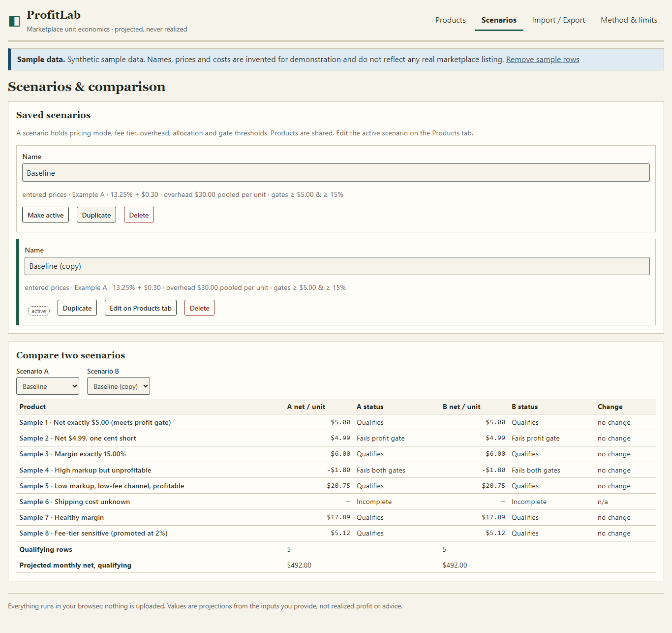The image size is (672, 633).
Task: Open the Products tab
Action: tap(450, 20)
